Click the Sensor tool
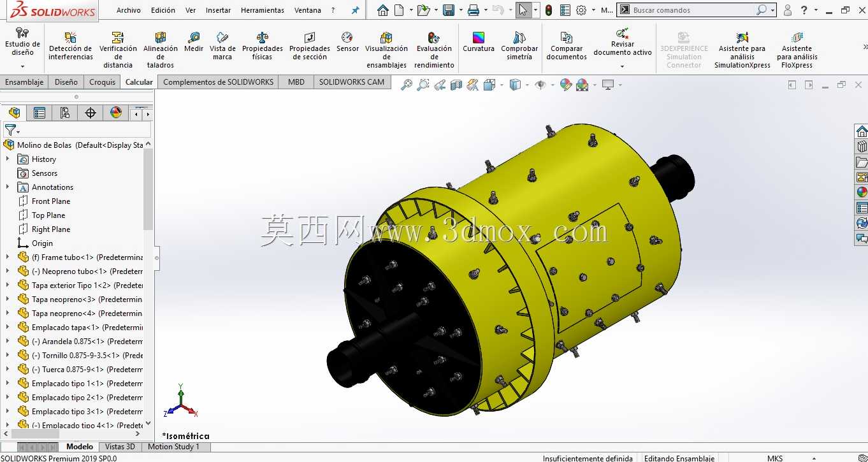The height and width of the screenshot is (462, 868). (347, 42)
